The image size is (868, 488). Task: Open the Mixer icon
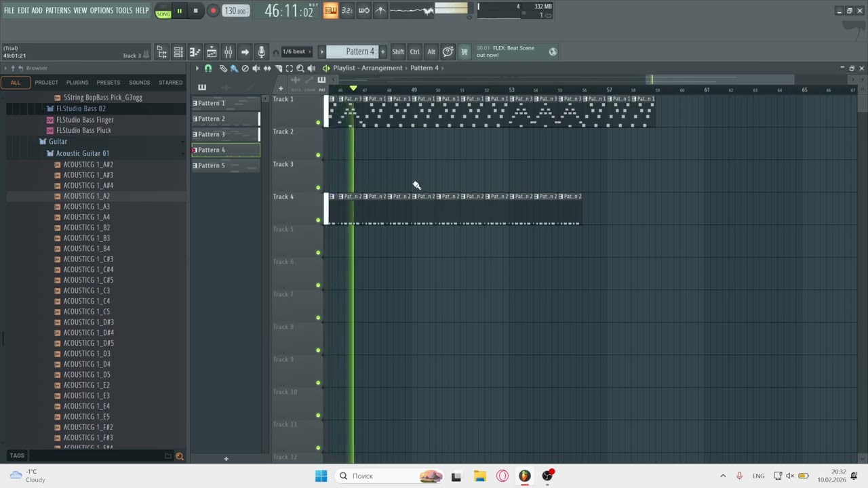click(228, 52)
